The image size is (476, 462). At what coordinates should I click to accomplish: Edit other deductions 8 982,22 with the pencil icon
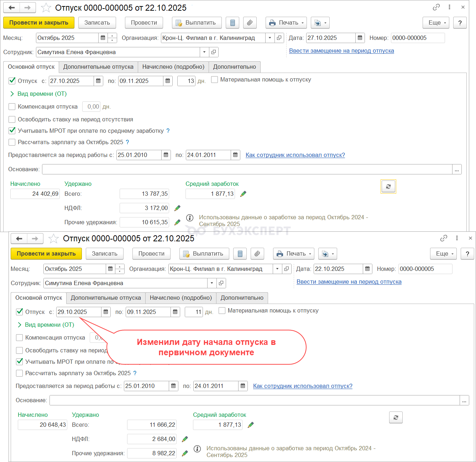[x=185, y=453]
